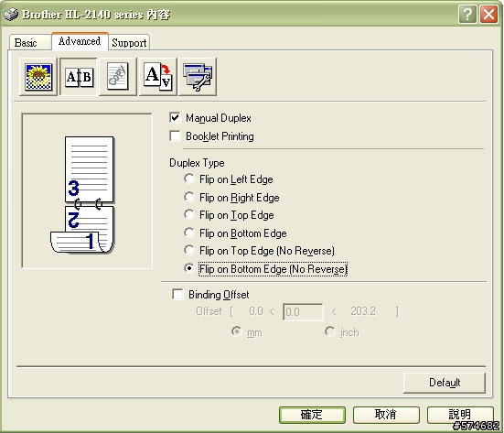This screenshot has height=433, width=504.
Task: Open the Page Setting A-flip icon
Action: pyautogui.click(x=158, y=77)
